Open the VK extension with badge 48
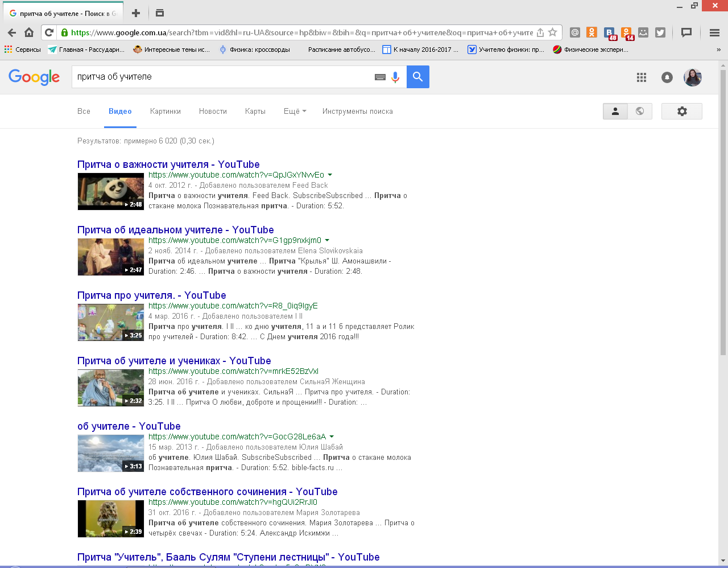 (x=610, y=34)
